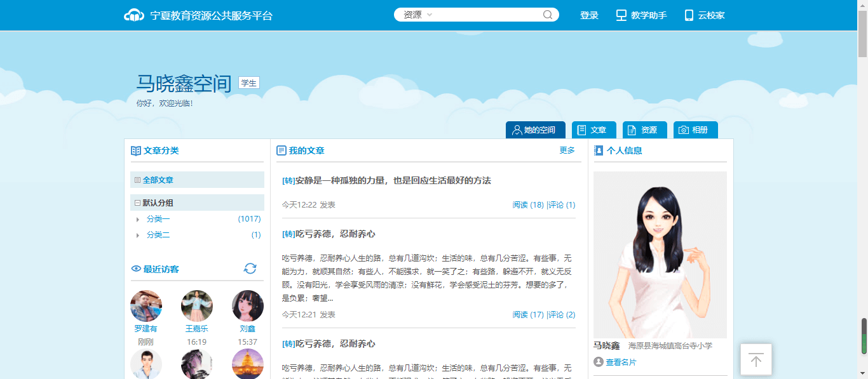Select 全部文章 in article categories
This screenshot has height=379, width=868.
(x=158, y=180)
